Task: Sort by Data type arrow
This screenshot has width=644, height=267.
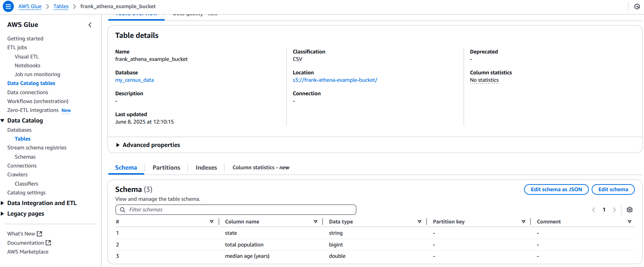Action: 419,222
